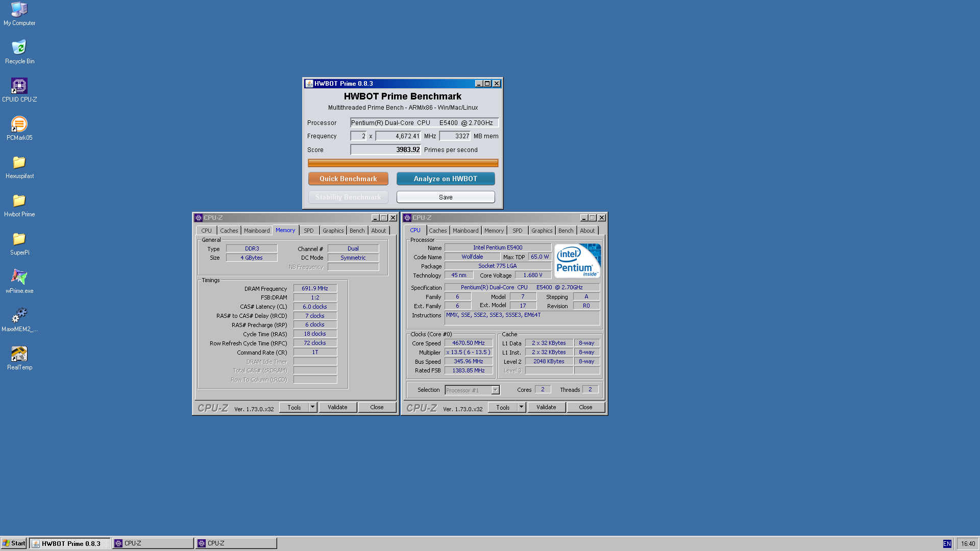The height and width of the screenshot is (551, 980).
Task: Open CPU tab in left CPU-Z window
Action: pyautogui.click(x=206, y=231)
